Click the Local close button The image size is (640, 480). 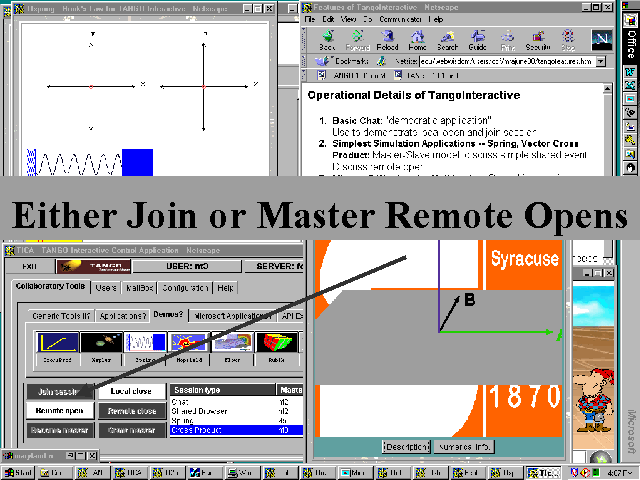(x=131, y=391)
